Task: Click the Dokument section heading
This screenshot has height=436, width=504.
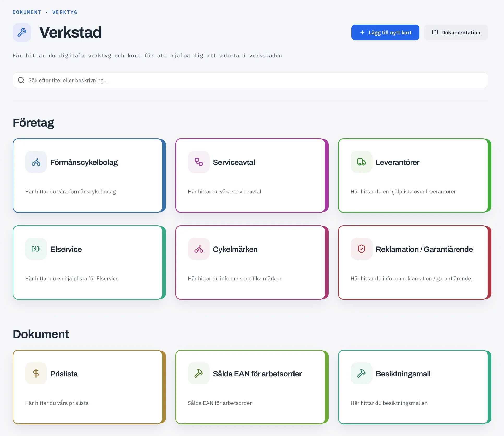Action: (x=41, y=334)
